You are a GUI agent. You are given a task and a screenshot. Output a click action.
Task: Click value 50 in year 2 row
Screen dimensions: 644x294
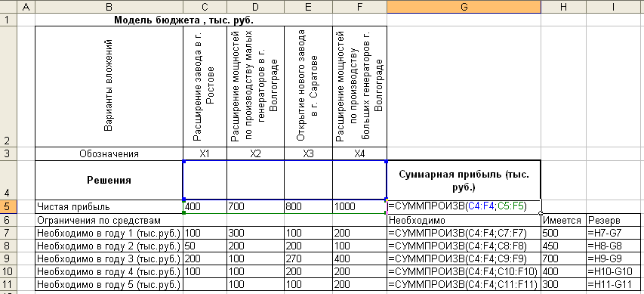[205, 246]
